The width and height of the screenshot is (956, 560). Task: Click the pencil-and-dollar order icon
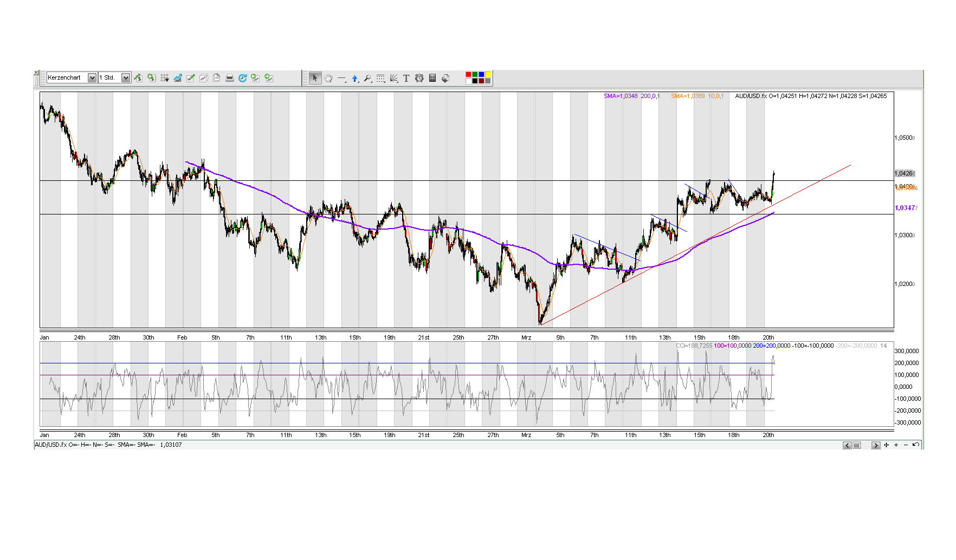pyautogui.click(x=138, y=78)
